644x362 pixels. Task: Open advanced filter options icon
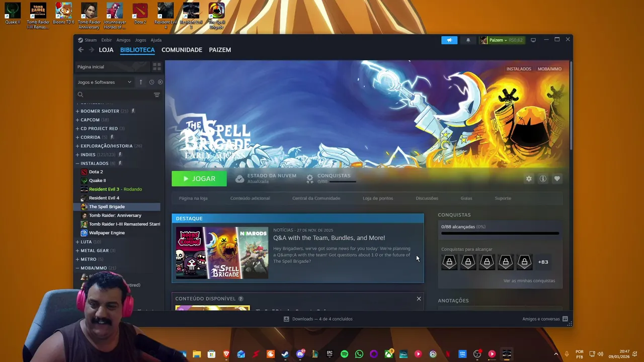(x=157, y=95)
